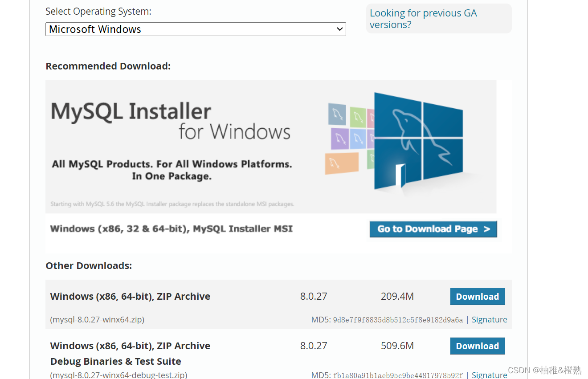Click the 'Recommended Download:' heading
This screenshot has height=379, width=588.
tap(108, 66)
